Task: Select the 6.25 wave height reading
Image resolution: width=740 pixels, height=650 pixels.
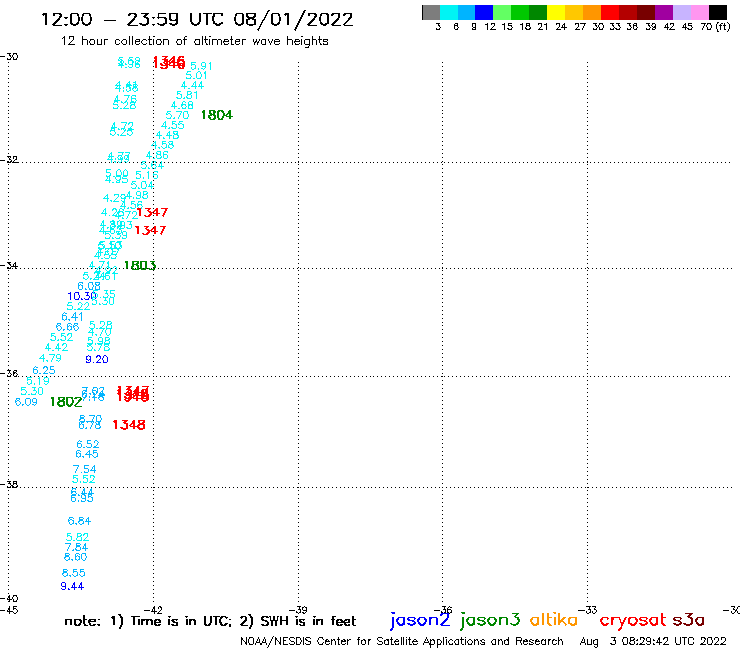Action: pos(44,371)
